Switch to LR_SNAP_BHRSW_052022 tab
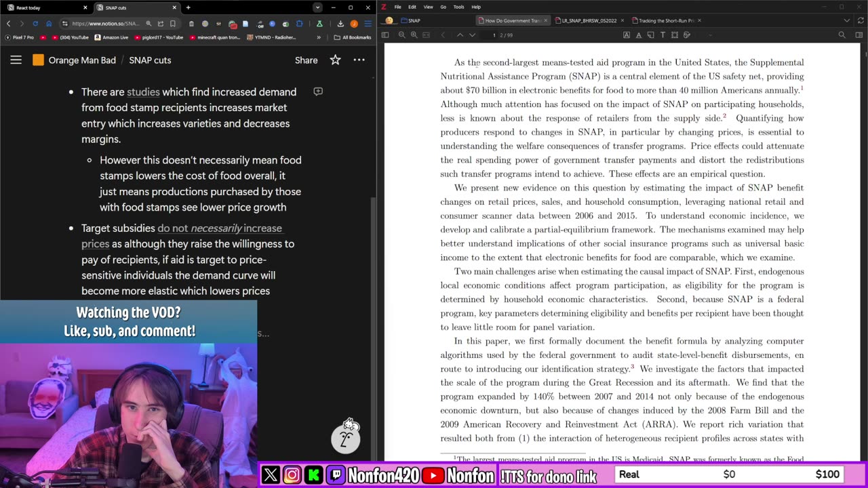This screenshot has height=488, width=868. pyautogui.click(x=589, y=20)
